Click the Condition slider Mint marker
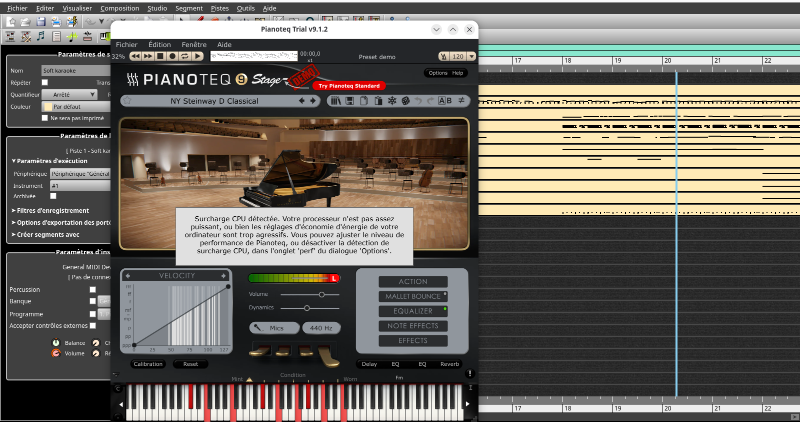 click(x=249, y=379)
